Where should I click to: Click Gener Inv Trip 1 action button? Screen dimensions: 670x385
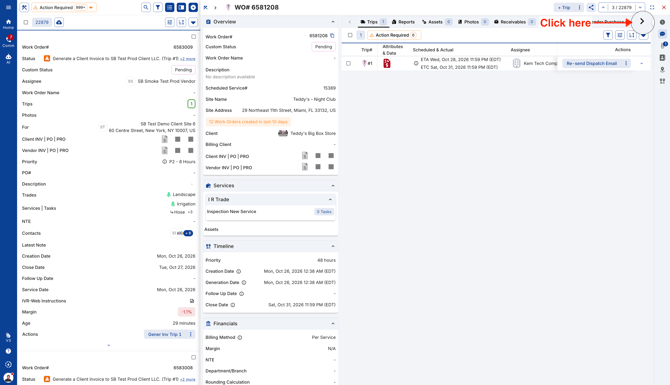pos(165,334)
